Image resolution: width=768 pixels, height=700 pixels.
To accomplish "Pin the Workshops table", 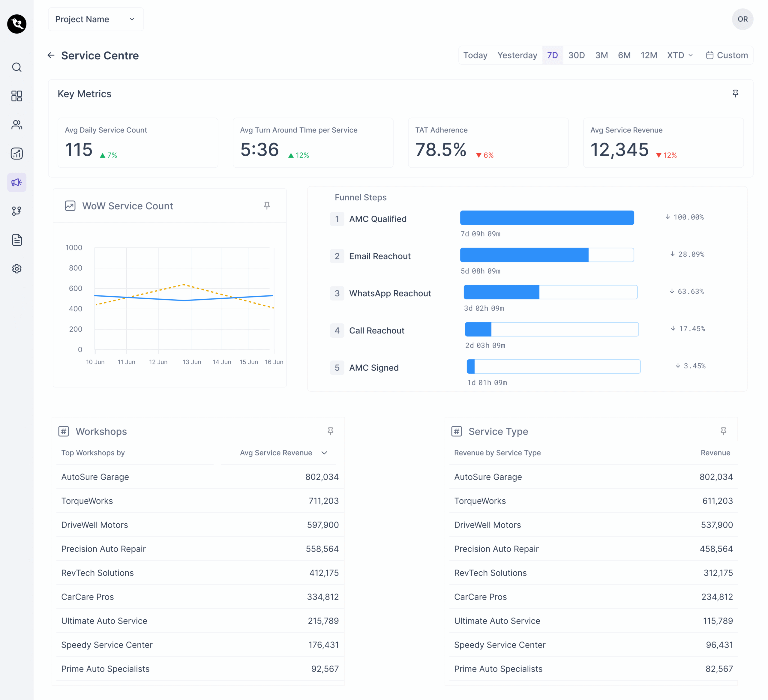I will tap(330, 431).
